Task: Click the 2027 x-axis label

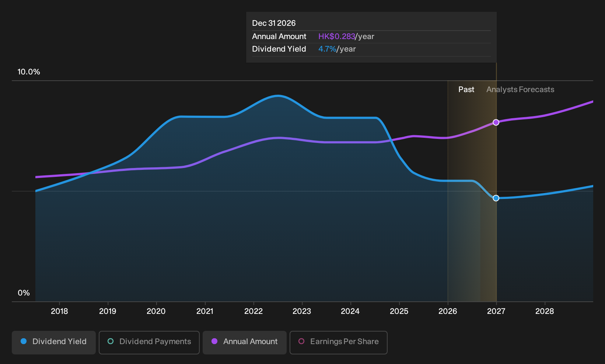Action: 496,311
